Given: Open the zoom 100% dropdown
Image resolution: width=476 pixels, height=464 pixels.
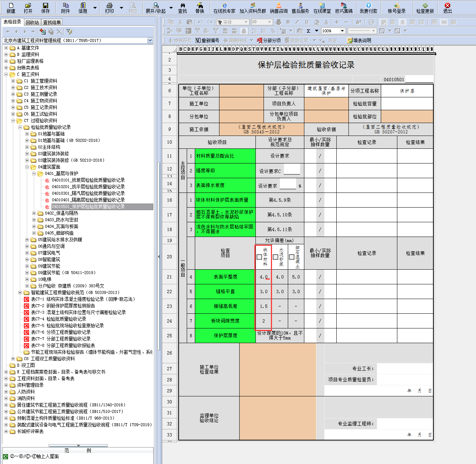Looking at the screenshot, I should click(x=342, y=31).
